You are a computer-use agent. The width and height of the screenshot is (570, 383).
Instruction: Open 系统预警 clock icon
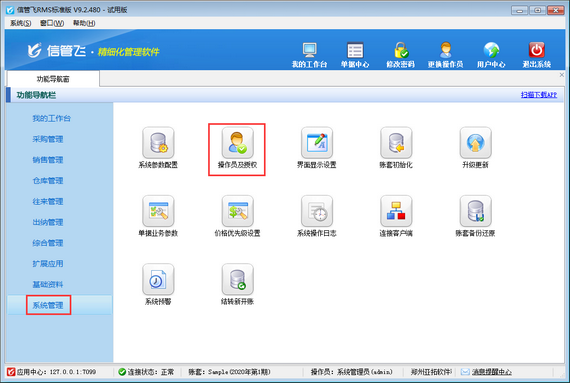pyautogui.click(x=158, y=279)
